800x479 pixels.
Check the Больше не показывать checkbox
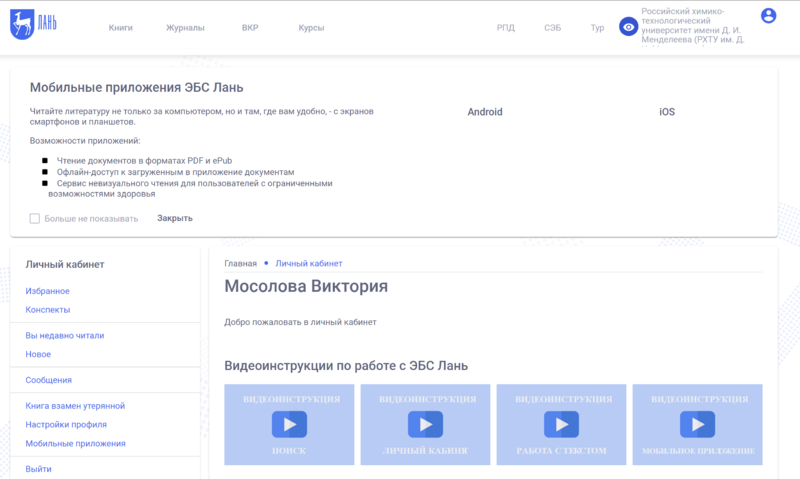click(35, 218)
